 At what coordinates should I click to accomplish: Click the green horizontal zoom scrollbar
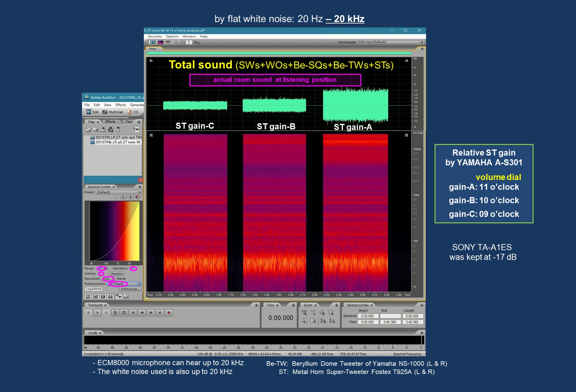[279, 53]
